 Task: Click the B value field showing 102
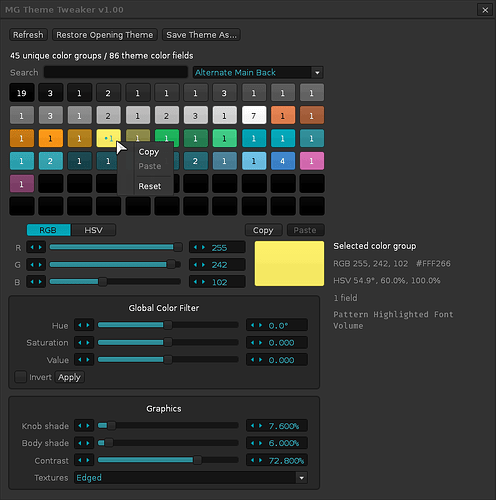click(217, 282)
